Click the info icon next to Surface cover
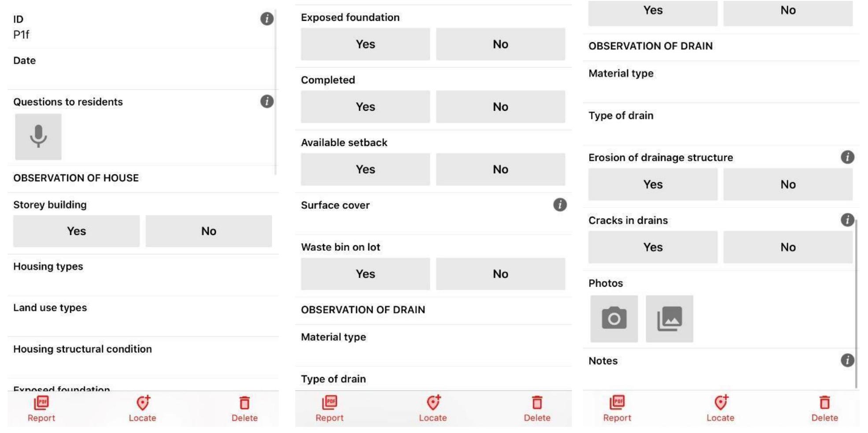Viewport: 868px width, 433px height. [x=559, y=204]
